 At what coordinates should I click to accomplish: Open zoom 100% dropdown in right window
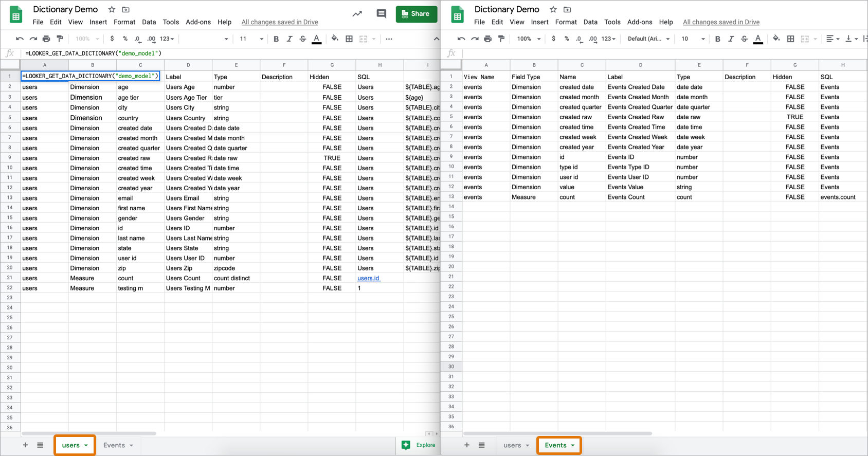529,39
